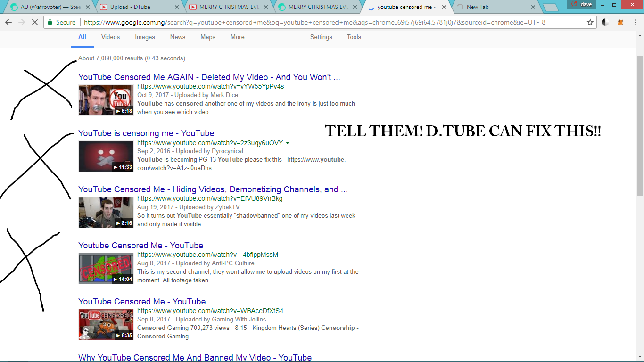Viewport: 644px width, 362px height.
Task: Play the Mark Dice 6:18 video thumbnail
Action: [106, 100]
